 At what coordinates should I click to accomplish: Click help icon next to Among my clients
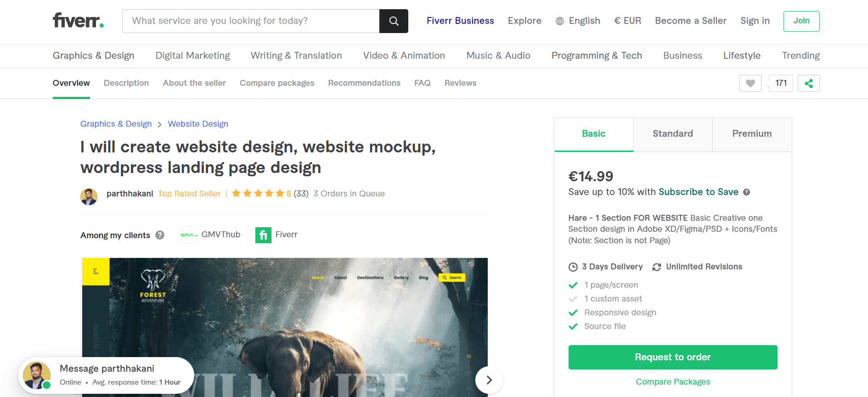[160, 235]
